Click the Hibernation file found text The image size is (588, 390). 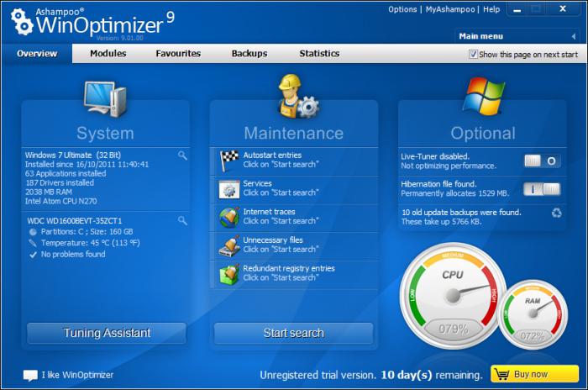coord(438,184)
